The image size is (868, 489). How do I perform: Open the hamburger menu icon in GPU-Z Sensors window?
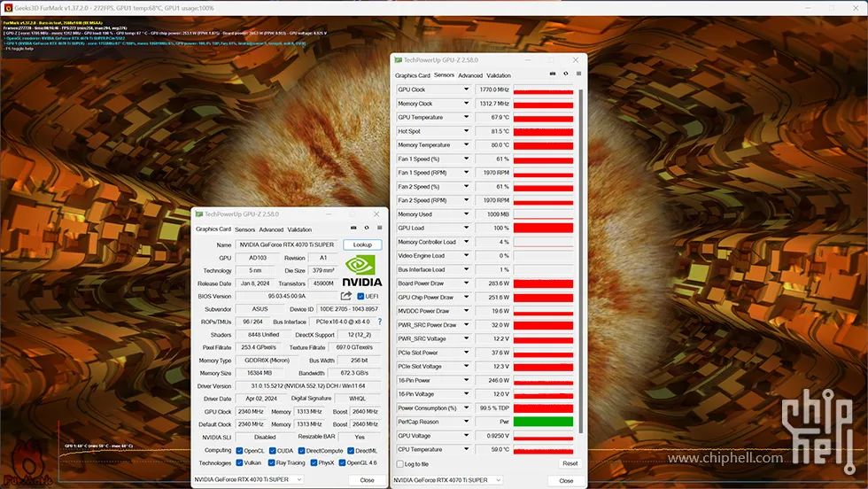pos(578,74)
